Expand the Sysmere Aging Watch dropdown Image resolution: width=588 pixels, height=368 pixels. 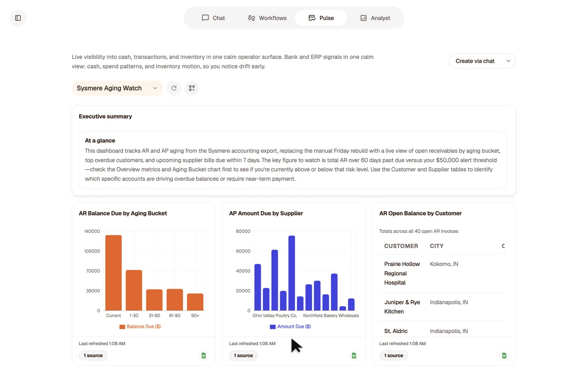118,88
